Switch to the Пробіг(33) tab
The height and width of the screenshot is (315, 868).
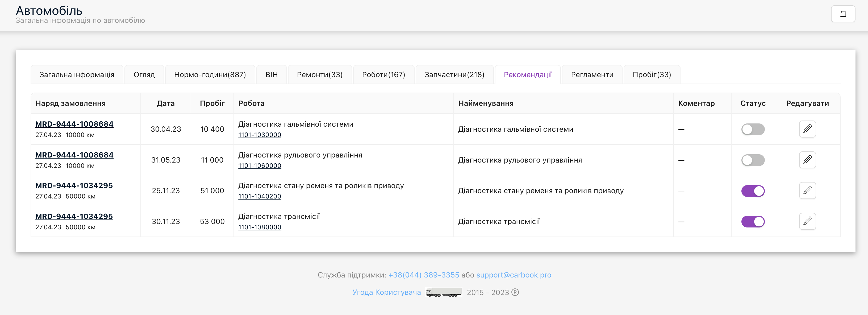coord(652,74)
